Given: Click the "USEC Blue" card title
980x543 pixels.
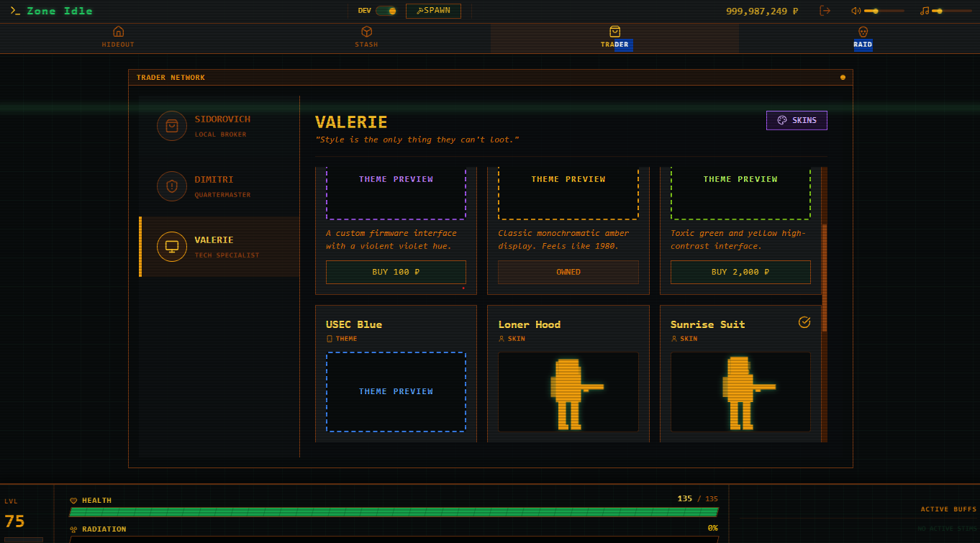Looking at the screenshot, I should click(x=354, y=324).
